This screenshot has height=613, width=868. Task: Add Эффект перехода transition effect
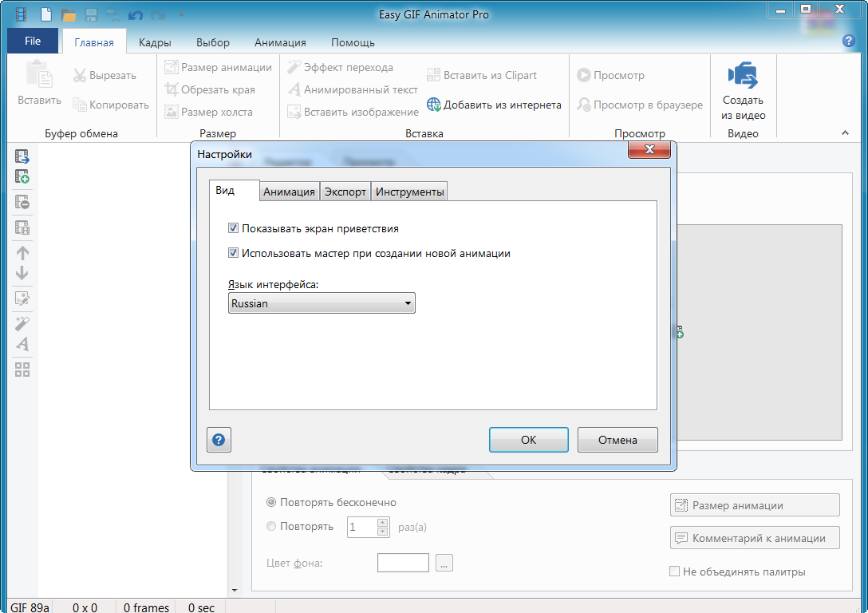[340, 68]
